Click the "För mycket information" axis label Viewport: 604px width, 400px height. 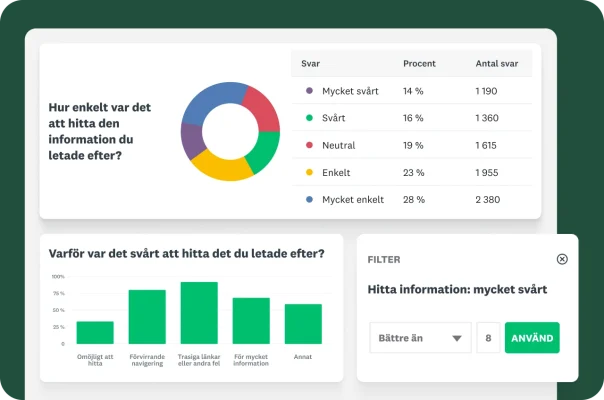coord(251,360)
